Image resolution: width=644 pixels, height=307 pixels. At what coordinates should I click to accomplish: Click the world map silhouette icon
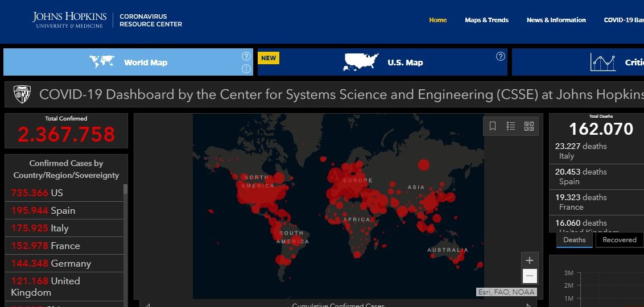102,62
